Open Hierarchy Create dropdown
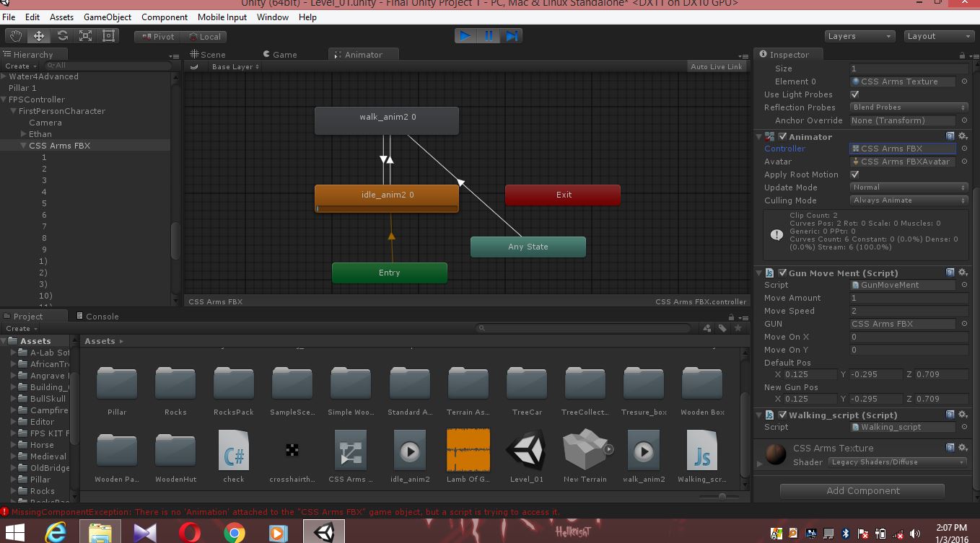 pyautogui.click(x=19, y=66)
